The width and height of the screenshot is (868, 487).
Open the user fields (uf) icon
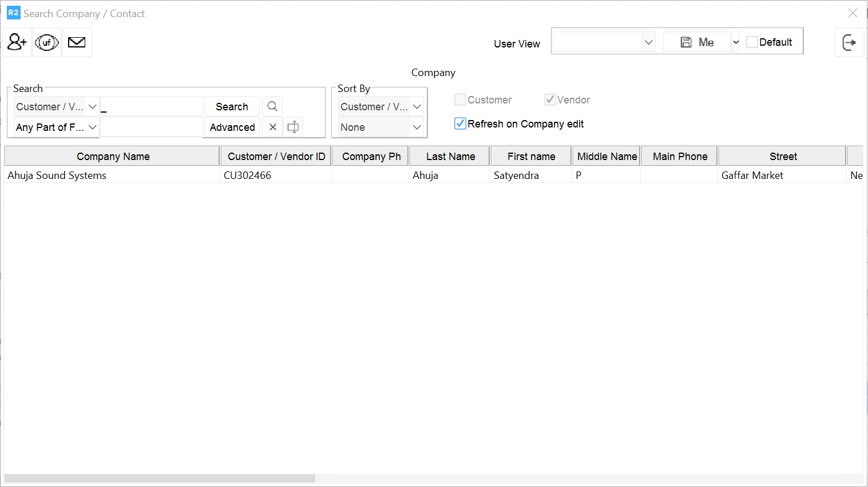47,42
